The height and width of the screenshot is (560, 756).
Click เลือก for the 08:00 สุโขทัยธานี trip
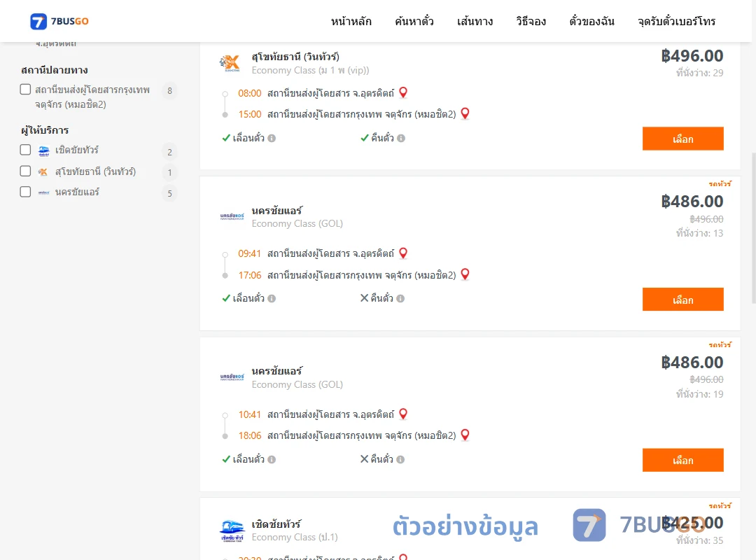pyautogui.click(x=682, y=139)
